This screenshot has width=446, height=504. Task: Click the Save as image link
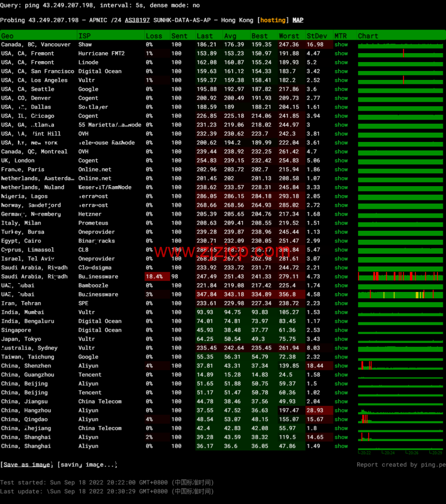[x=27, y=465]
